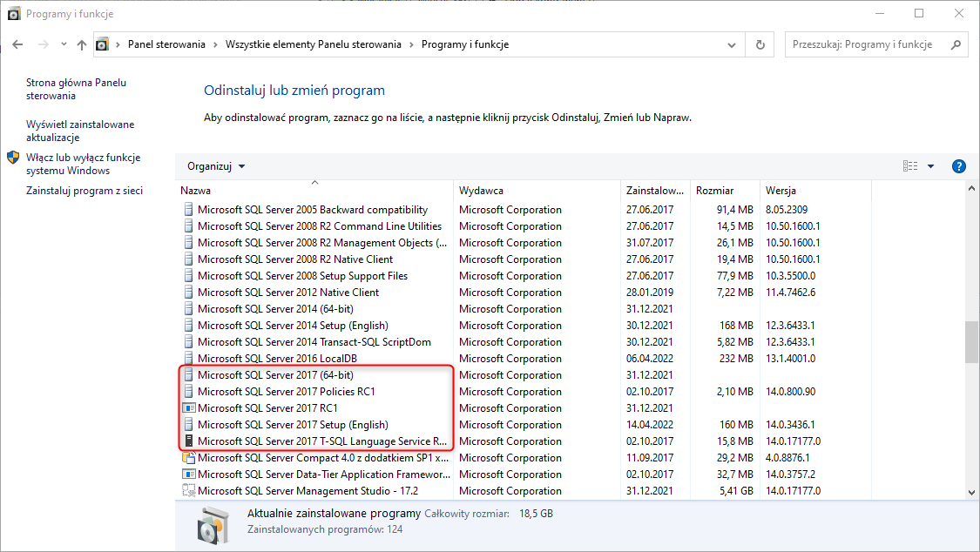Click the Up one level arrow
Image resolution: width=980 pixels, height=552 pixels.
click(82, 44)
